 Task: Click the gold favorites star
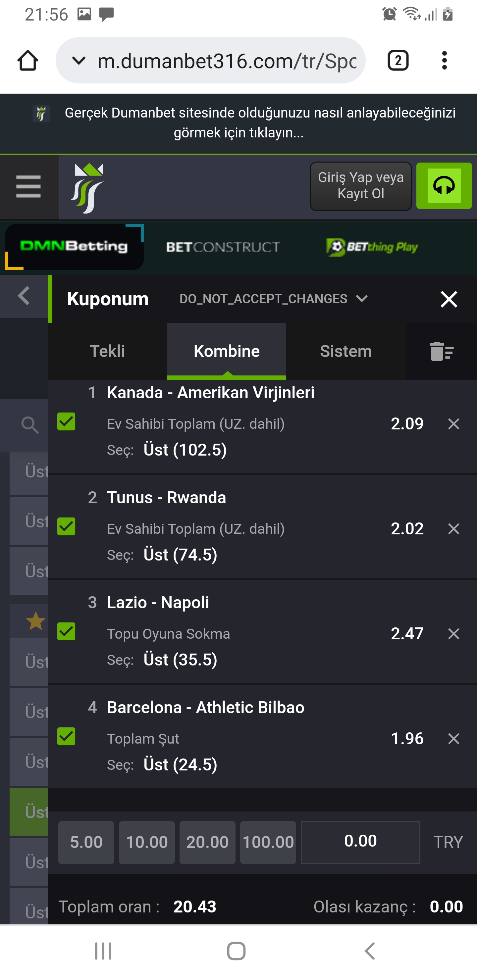click(x=35, y=620)
